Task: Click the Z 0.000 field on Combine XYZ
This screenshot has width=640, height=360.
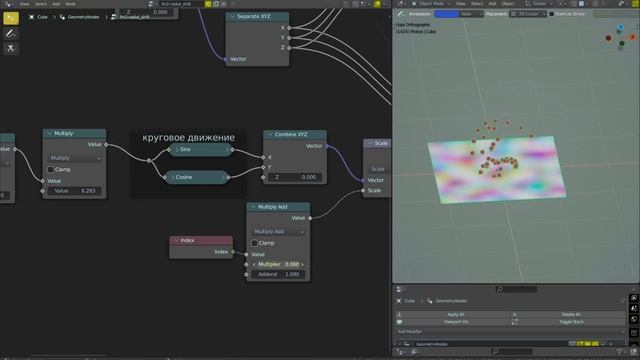Action: tap(295, 177)
